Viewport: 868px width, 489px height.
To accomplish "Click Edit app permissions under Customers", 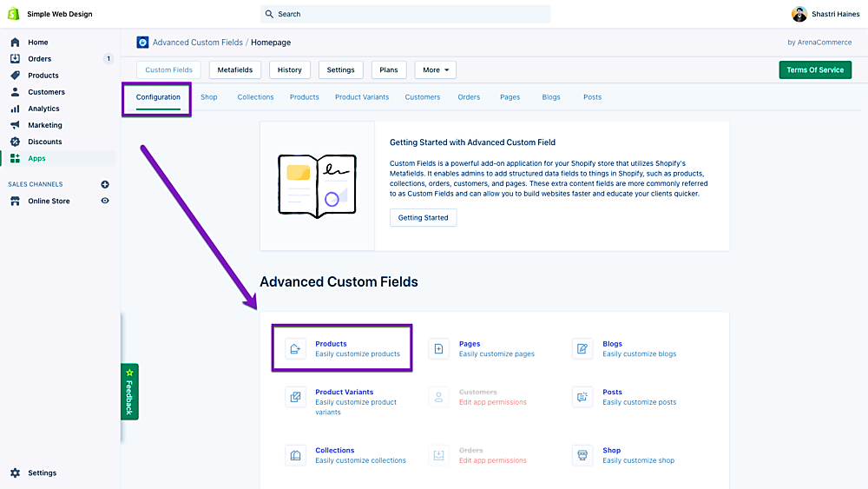I will click(493, 402).
